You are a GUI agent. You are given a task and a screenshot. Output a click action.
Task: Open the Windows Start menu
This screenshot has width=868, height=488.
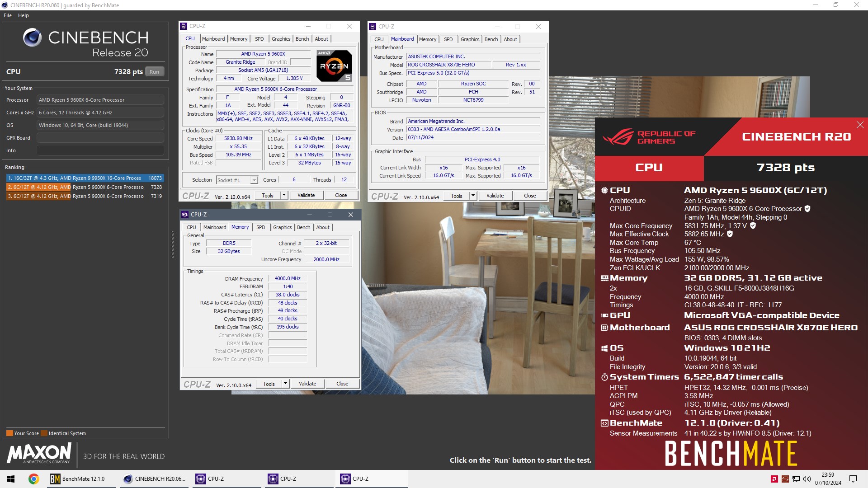point(11,479)
